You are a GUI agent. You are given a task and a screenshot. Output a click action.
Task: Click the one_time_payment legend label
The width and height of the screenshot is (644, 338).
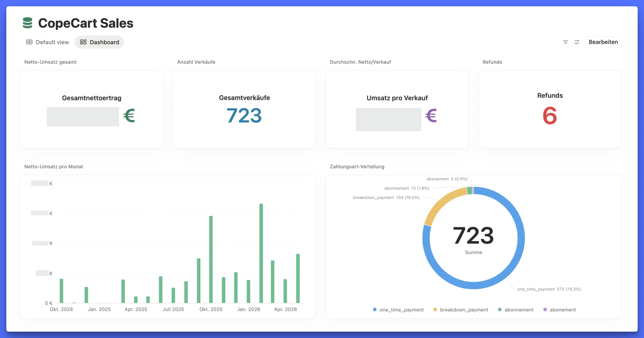[402, 310]
